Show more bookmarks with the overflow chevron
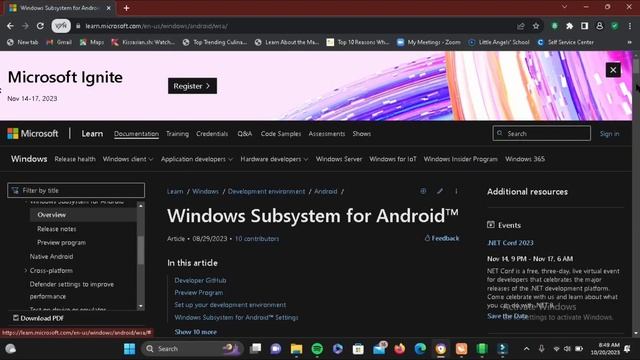640x360 pixels. [x=629, y=42]
